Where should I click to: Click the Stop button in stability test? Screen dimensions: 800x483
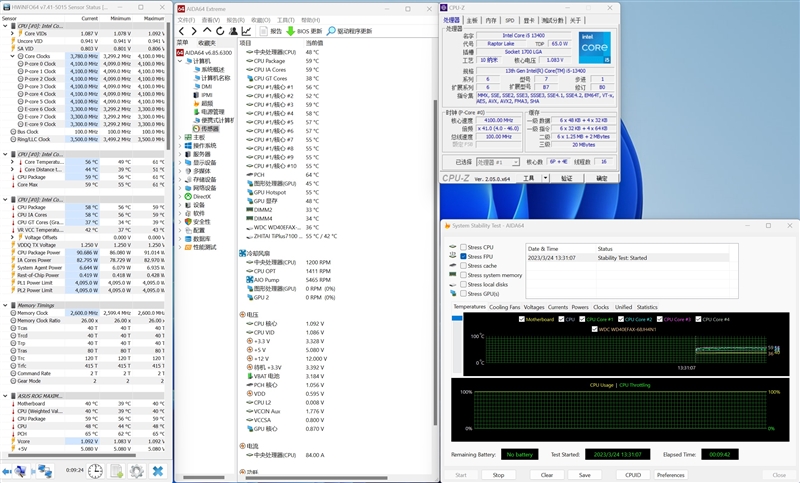click(x=498, y=475)
